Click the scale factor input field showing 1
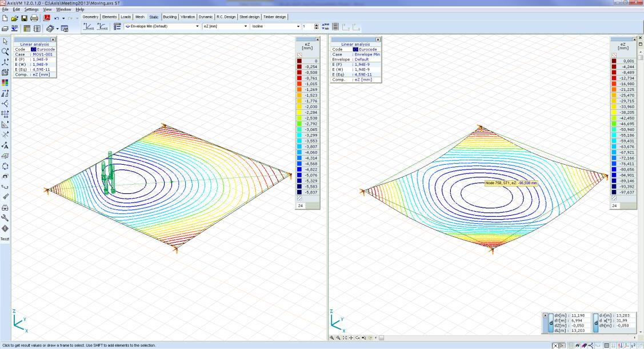This screenshot has height=349, width=644. (x=307, y=26)
